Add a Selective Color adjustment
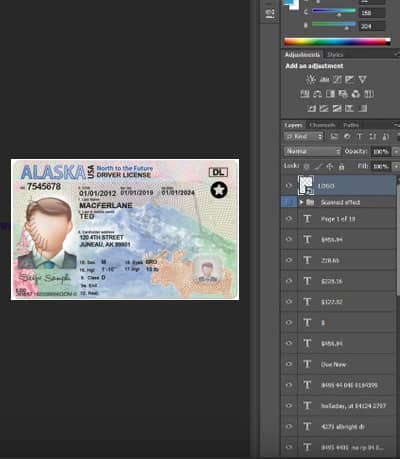The image size is (400, 459). click(349, 108)
